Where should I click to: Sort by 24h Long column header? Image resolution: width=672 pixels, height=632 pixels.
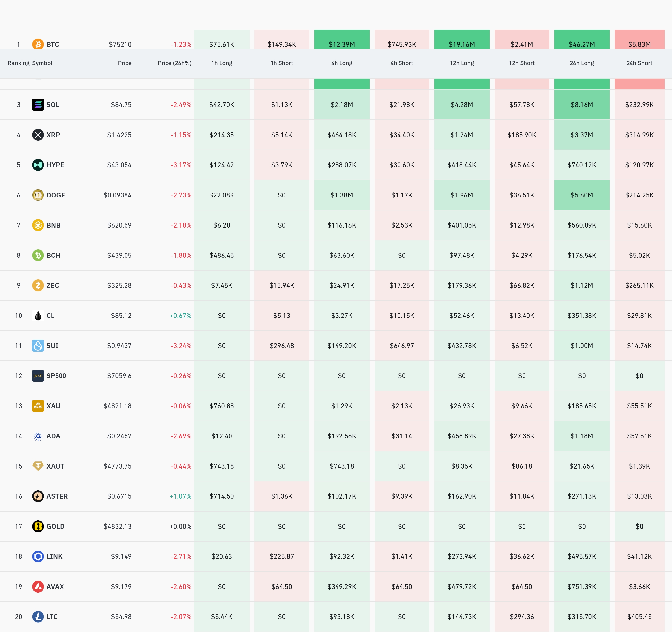(581, 63)
